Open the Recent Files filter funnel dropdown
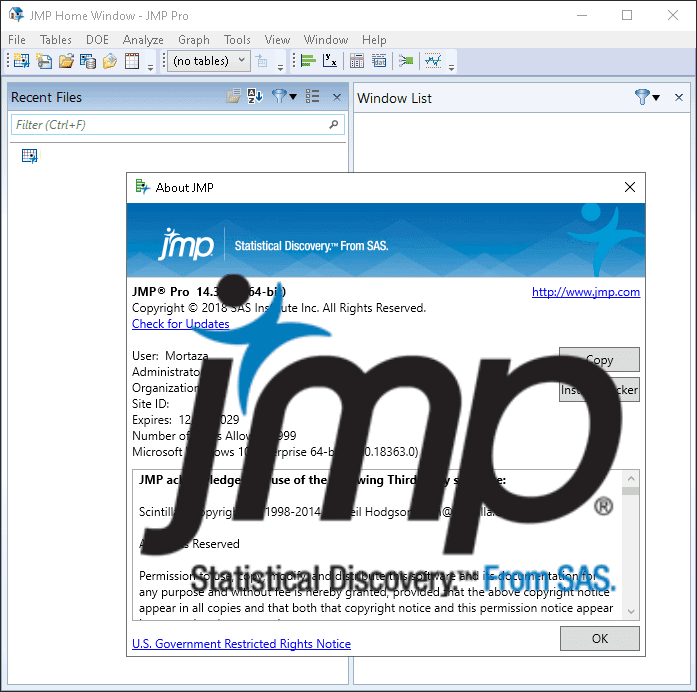The height and width of the screenshot is (692, 697). (284, 96)
